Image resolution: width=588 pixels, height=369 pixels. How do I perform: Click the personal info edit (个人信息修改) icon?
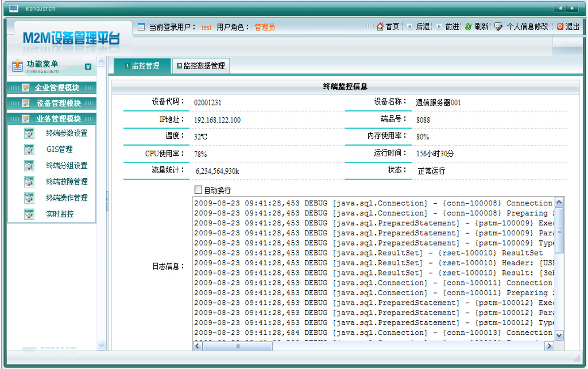click(498, 27)
